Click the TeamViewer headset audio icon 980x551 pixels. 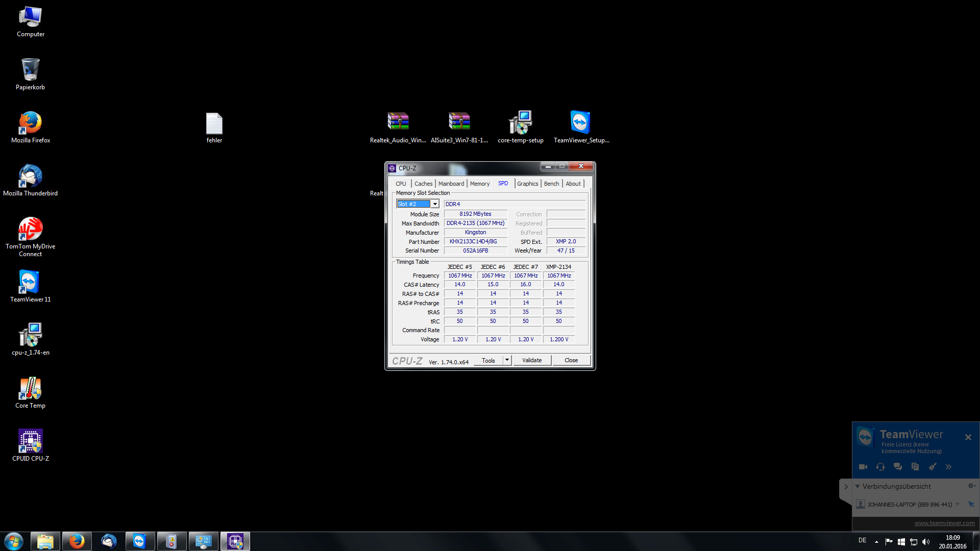880,467
